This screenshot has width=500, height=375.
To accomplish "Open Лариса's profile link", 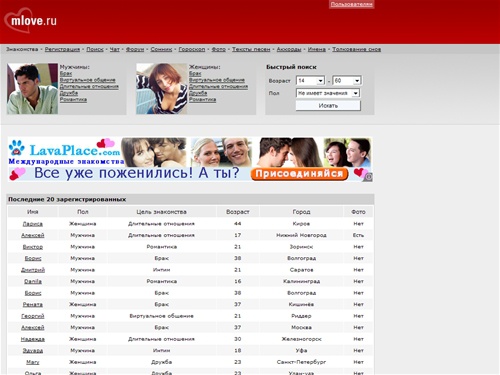I will [33, 224].
